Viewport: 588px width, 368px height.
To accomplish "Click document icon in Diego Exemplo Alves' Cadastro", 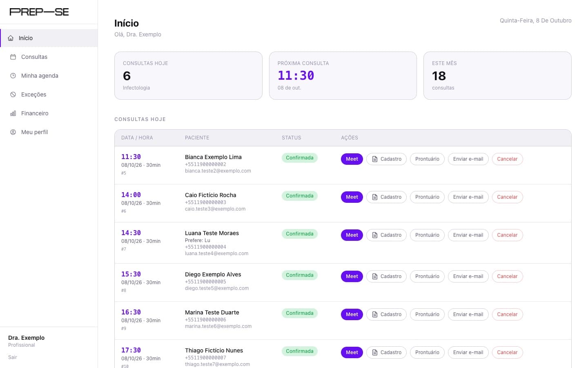I will click(375, 276).
